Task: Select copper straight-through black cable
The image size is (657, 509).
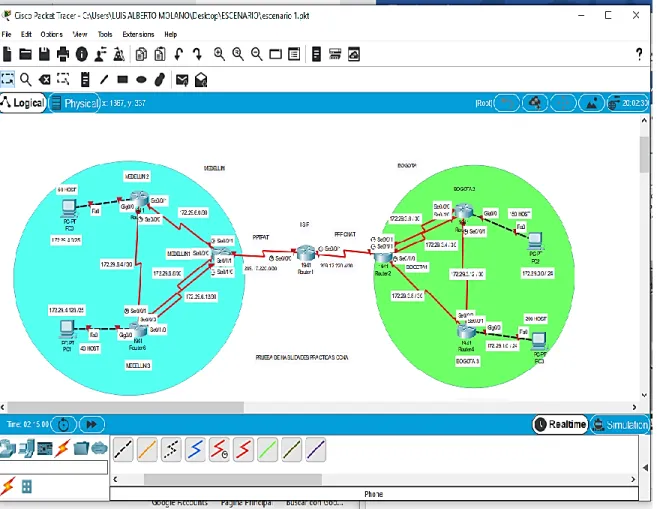Action: [123, 449]
